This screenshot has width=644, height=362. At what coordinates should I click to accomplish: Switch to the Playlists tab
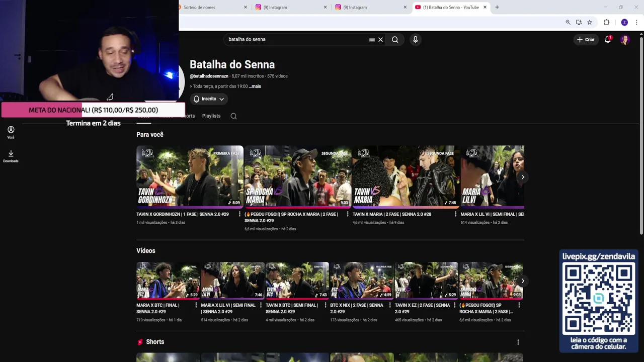211,116
